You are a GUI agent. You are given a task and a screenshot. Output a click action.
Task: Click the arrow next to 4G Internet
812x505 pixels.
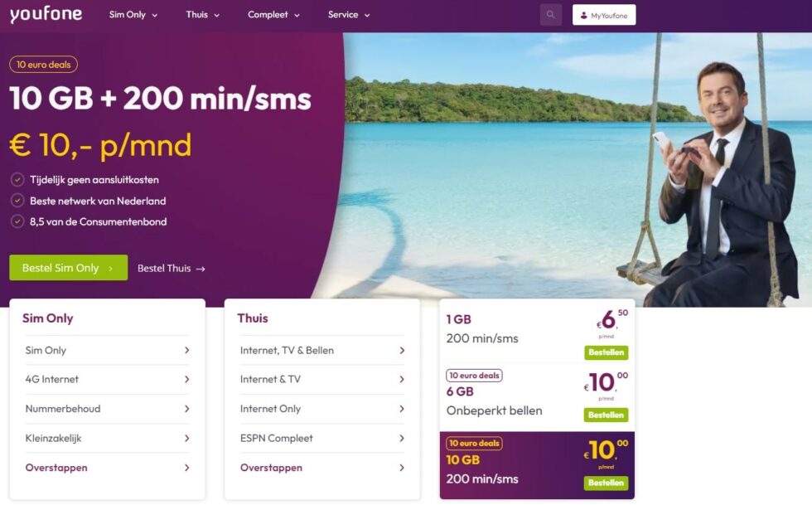[x=187, y=380]
